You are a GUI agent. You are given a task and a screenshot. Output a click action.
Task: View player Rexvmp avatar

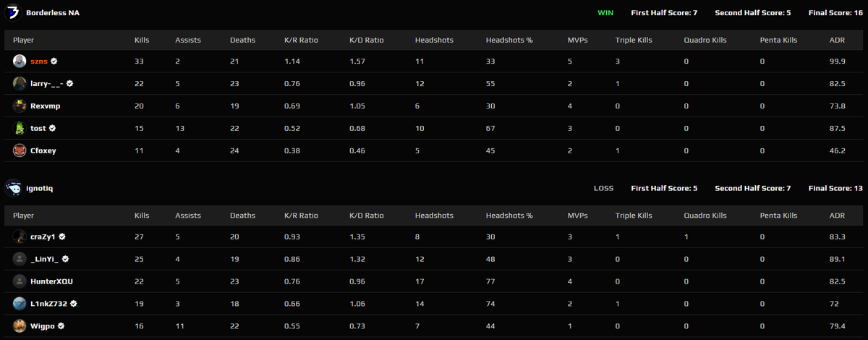coord(20,106)
